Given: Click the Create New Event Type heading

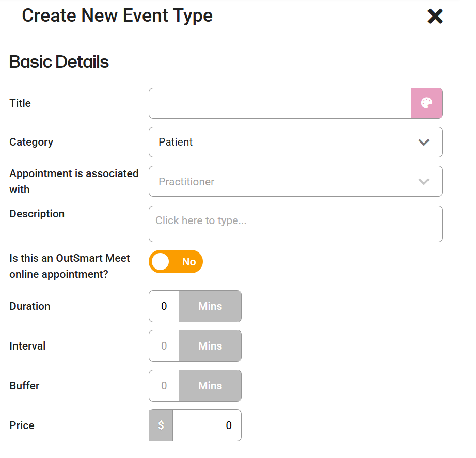Looking at the screenshot, I should click(x=117, y=16).
